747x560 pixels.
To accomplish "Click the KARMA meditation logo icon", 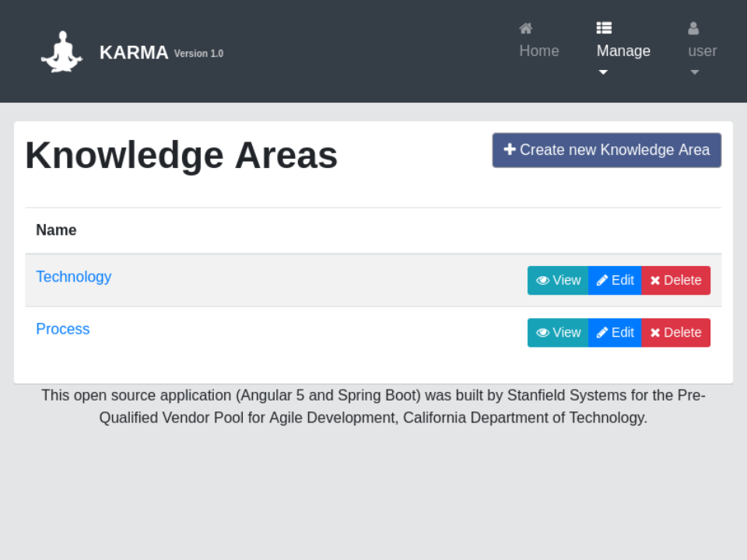I will point(61,52).
